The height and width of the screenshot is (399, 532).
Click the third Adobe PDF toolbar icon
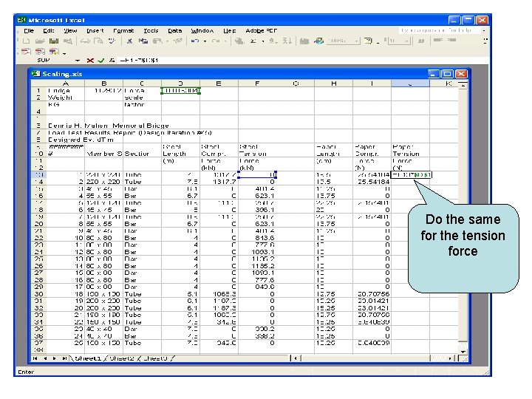coord(54,52)
